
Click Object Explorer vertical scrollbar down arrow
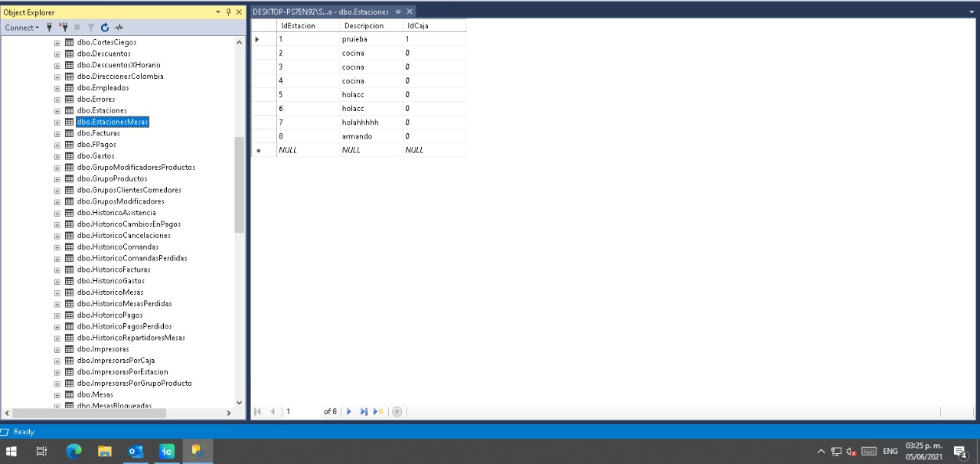pyautogui.click(x=239, y=402)
